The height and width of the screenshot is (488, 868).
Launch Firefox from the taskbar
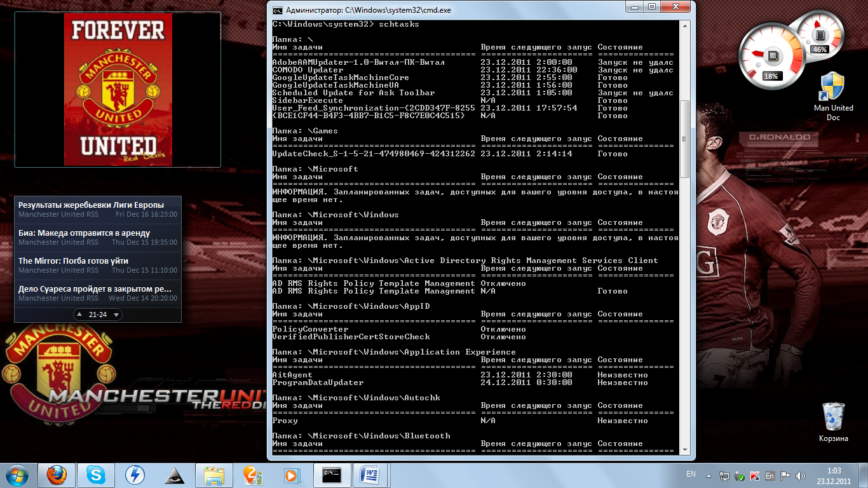pyautogui.click(x=57, y=475)
